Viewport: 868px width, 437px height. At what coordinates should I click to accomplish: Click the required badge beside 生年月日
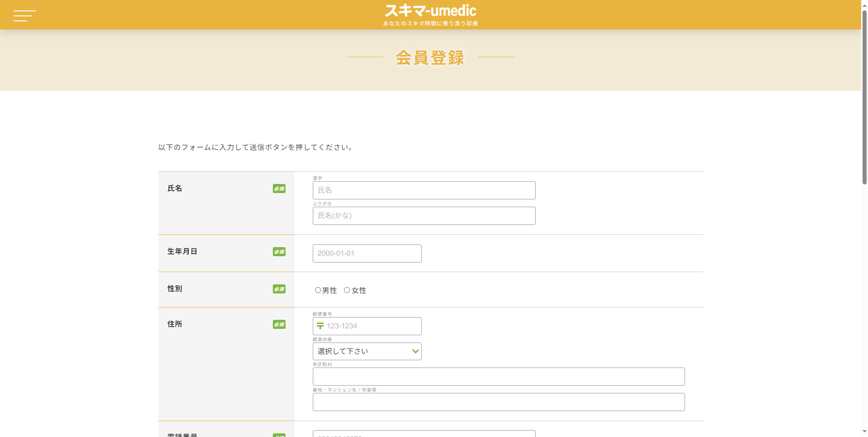tap(279, 252)
